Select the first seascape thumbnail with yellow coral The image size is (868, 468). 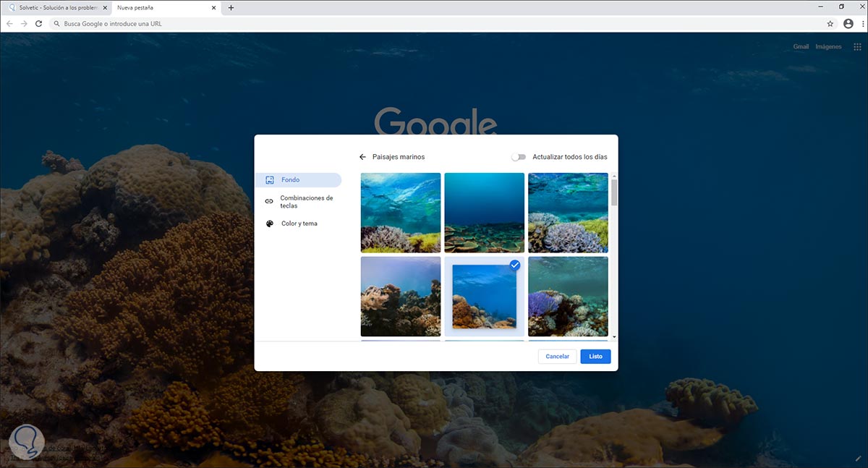(x=401, y=213)
